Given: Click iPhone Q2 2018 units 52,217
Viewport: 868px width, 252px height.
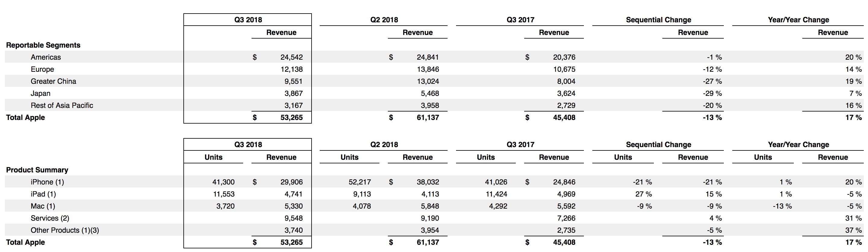Looking at the screenshot, I should tap(360, 182).
